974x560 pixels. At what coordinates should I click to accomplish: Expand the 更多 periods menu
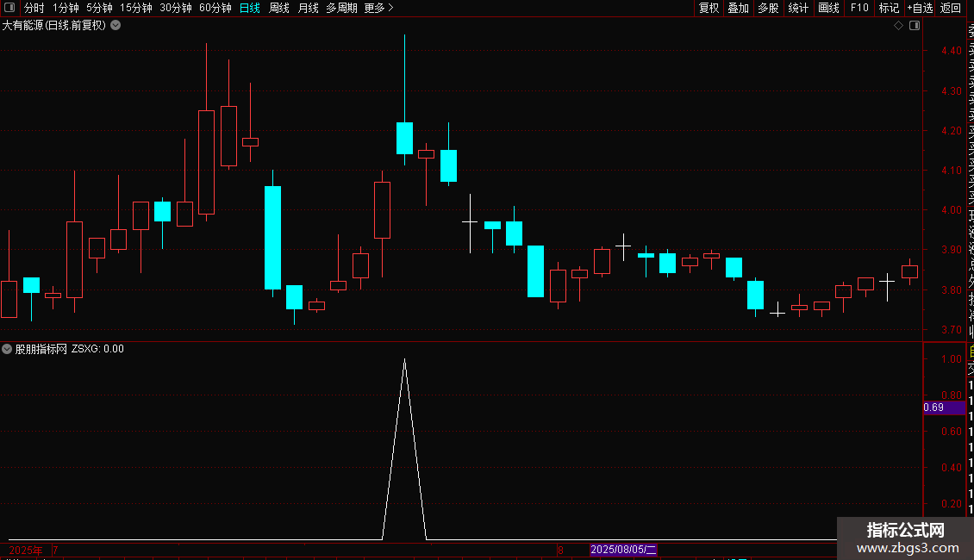[x=379, y=8]
